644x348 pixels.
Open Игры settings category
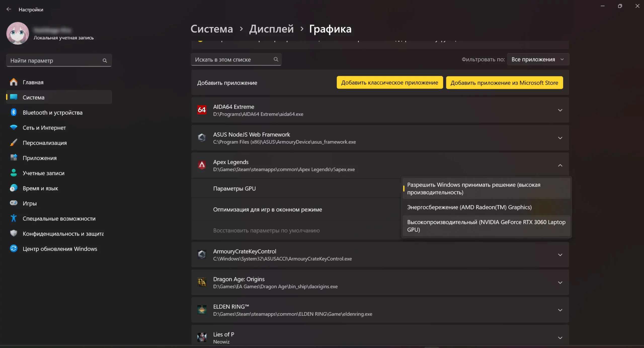point(29,203)
